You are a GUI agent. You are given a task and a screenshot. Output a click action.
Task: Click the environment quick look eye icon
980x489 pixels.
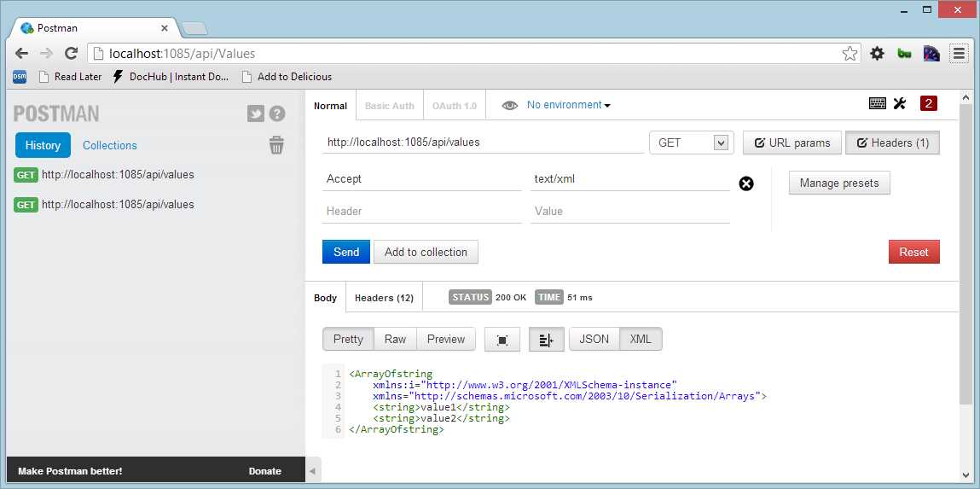(x=510, y=105)
